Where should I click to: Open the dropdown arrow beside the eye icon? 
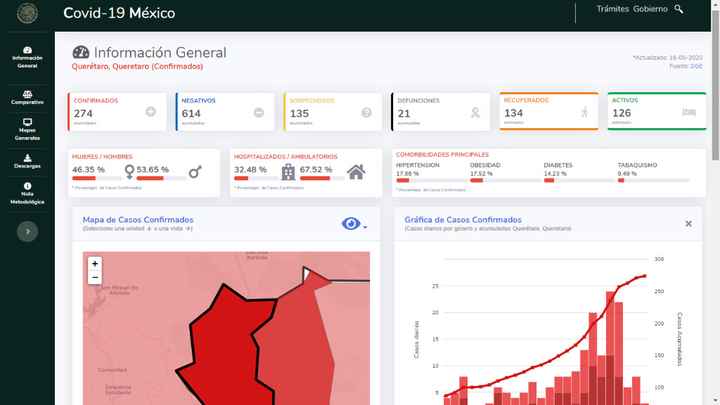365,227
